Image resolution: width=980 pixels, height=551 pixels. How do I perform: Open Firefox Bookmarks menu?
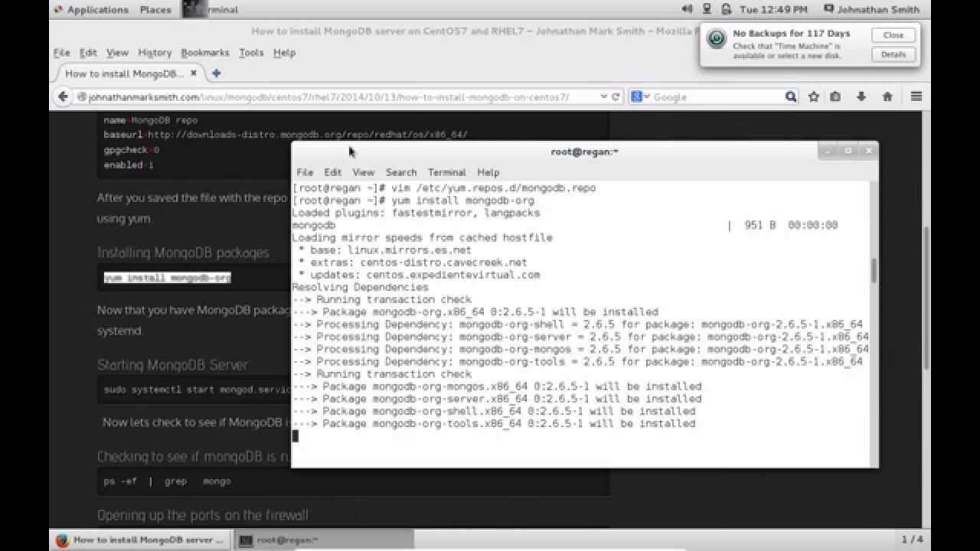pyautogui.click(x=205, y=53)
